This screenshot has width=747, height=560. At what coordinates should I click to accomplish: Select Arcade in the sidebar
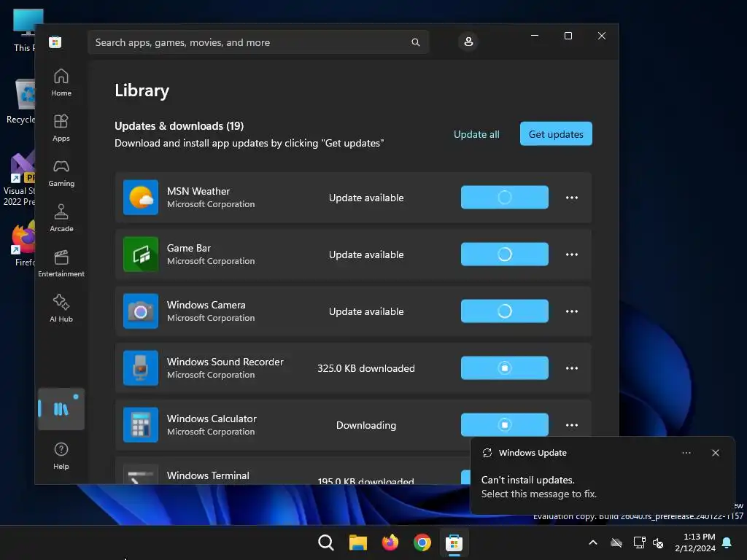click(61, 218)
